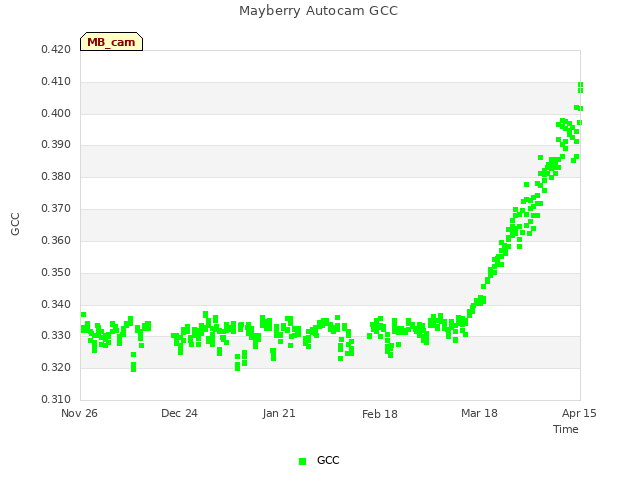640x480 pixels.
Task: Click the MB_cam label tag
Action: 111,42
